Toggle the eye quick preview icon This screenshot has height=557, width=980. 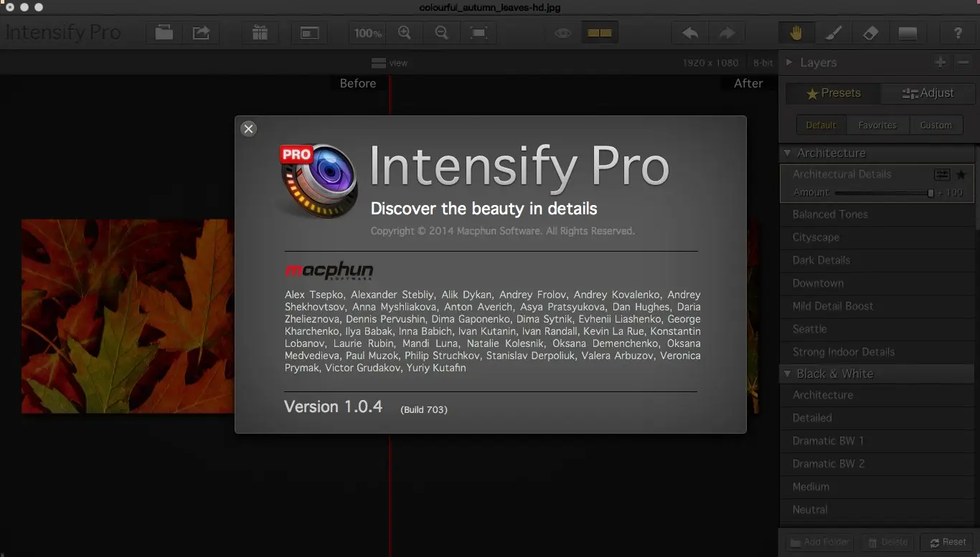pos(563,33)
